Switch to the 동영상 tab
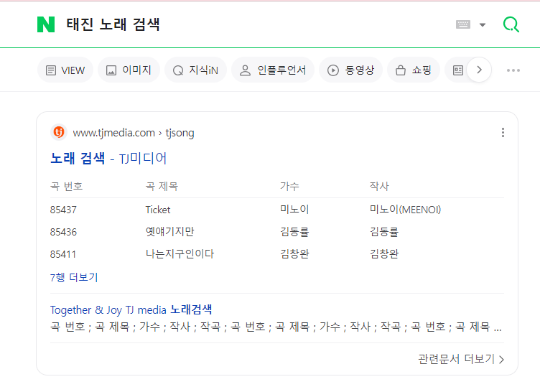 [350, 70]
